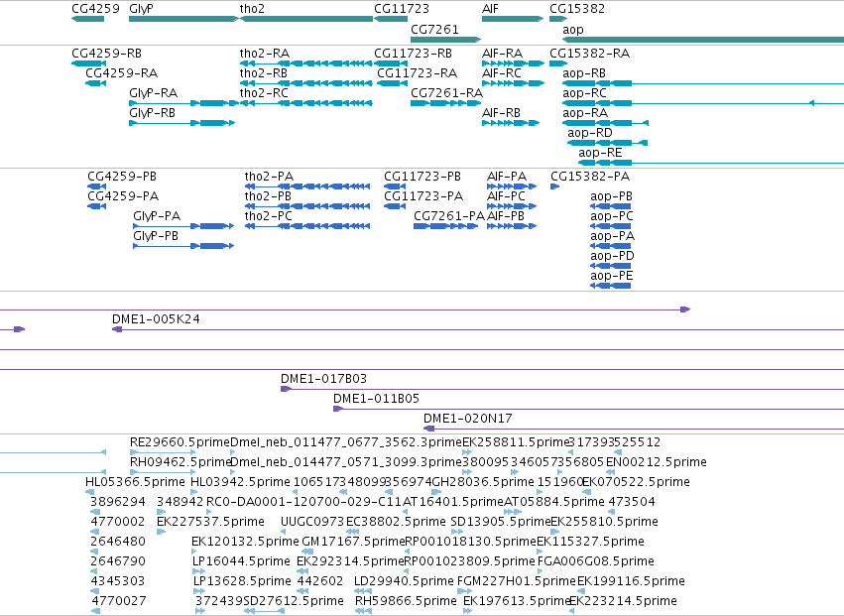Open transcript aop-RE
Image resolution: width=844 pixels, height=616 pixels.
pyautogui.click(x=711, y=163)
